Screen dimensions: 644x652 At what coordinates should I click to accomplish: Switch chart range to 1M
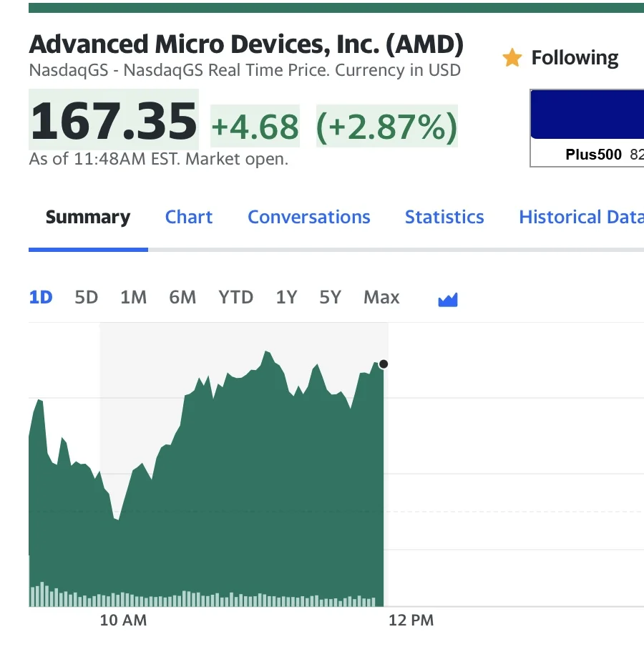click(x=133, y=297)
